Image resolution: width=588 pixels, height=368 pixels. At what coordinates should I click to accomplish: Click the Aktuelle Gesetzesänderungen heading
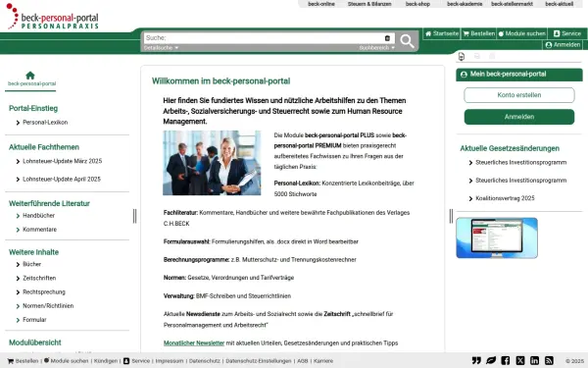point(510,148)
